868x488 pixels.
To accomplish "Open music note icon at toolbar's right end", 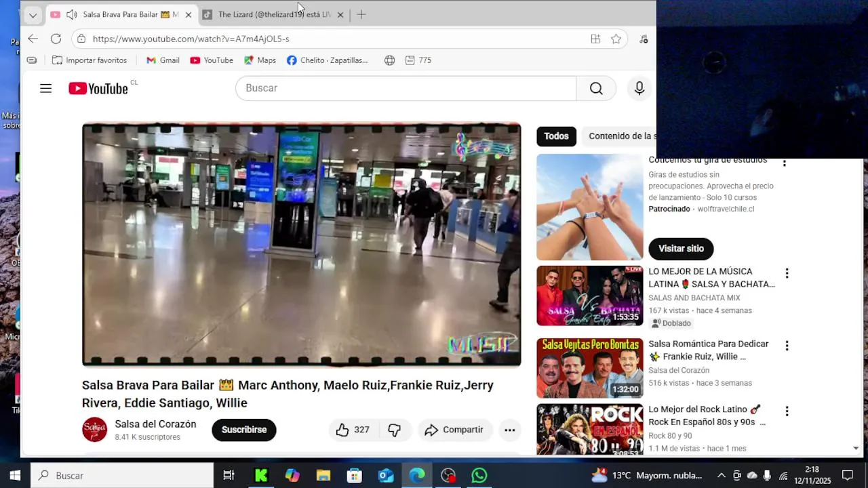I will (x=644, y=39).
